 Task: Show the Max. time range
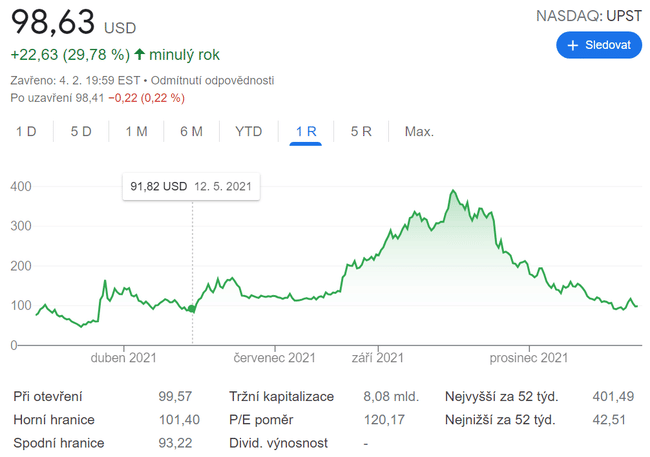(x=419, y=131)
